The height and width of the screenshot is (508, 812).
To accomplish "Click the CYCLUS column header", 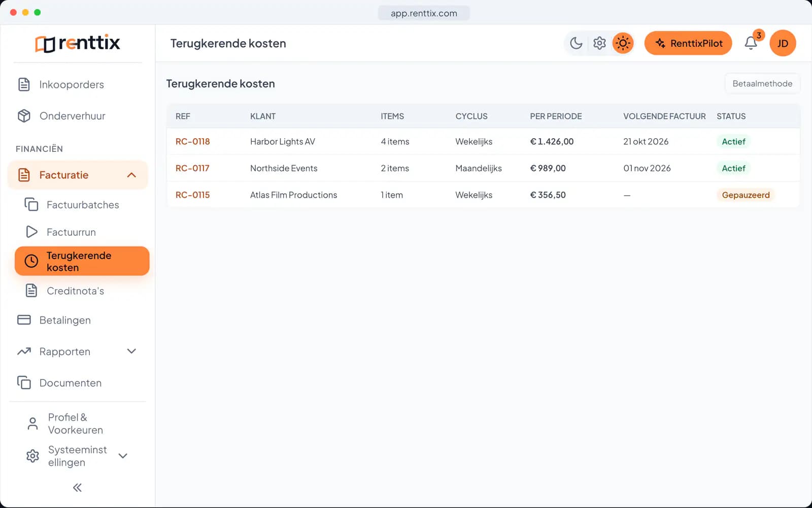I will [471, 116].
